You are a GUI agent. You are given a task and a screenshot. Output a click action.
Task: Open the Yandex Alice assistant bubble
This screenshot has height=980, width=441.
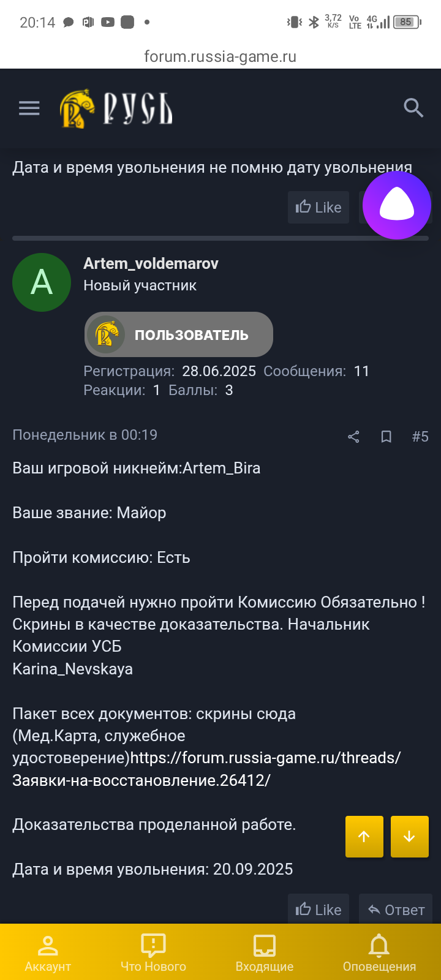coord(396,206)
